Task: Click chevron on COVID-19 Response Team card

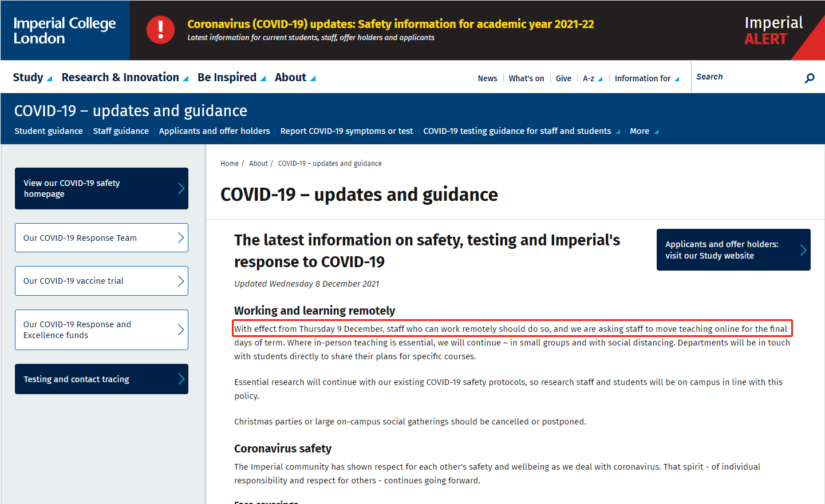Action: tap(181, 237)
